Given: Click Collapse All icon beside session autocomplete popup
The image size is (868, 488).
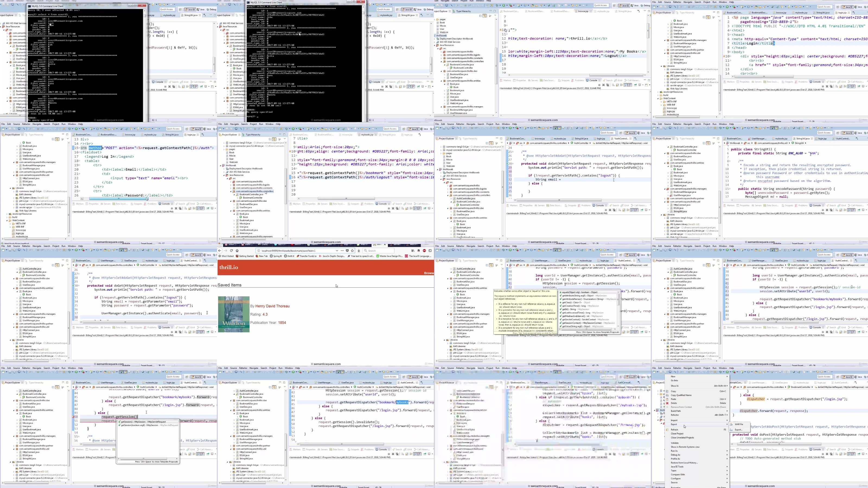Looking at the screenshot, I should [x=487, y=265].
